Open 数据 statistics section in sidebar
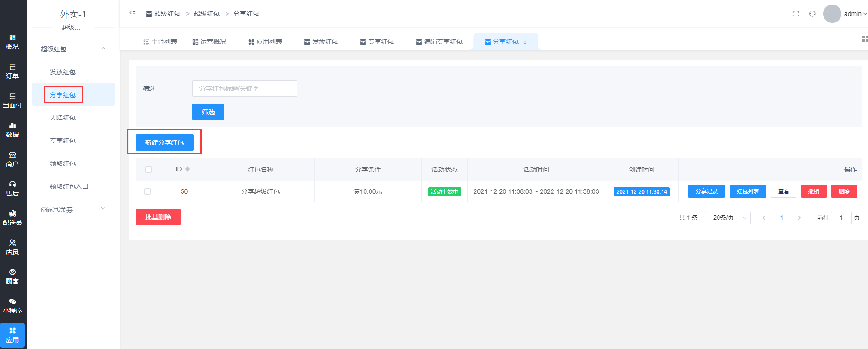 pos(12,130)
